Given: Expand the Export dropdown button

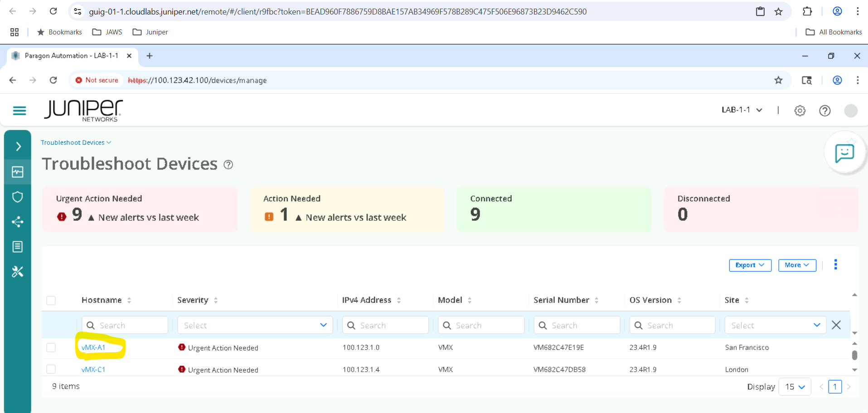Looking at the screenshot, I should (750, 265).
